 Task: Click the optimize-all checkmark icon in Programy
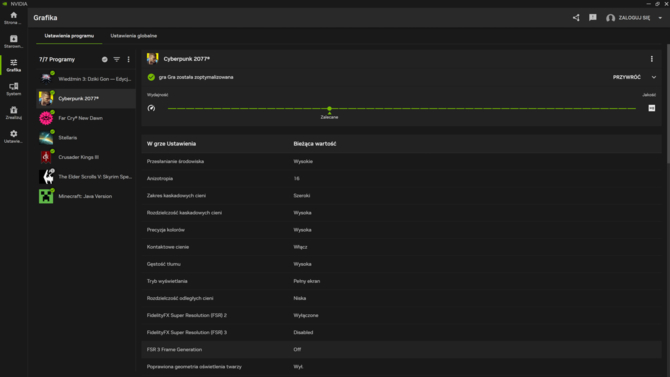coord(105,59)
